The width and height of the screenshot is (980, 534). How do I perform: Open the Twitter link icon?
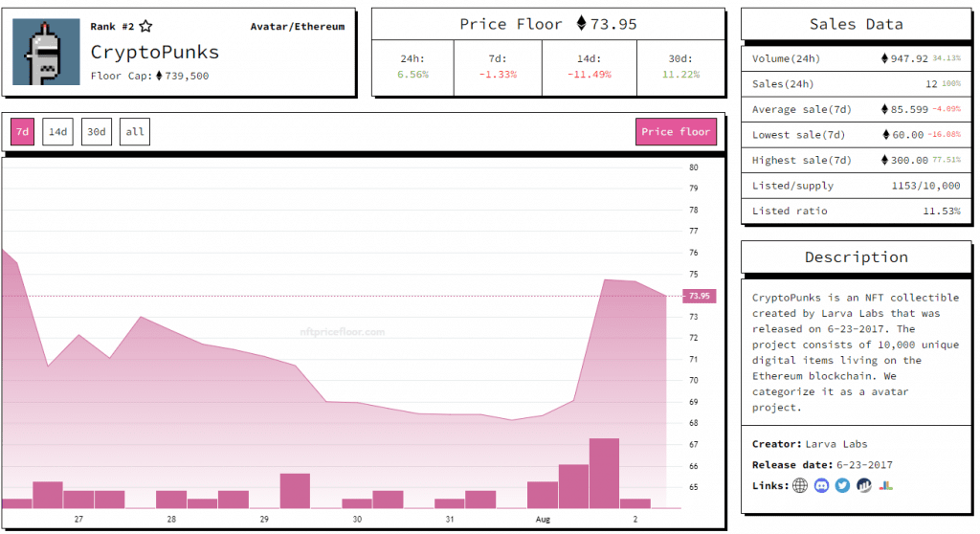pos(842,485)
